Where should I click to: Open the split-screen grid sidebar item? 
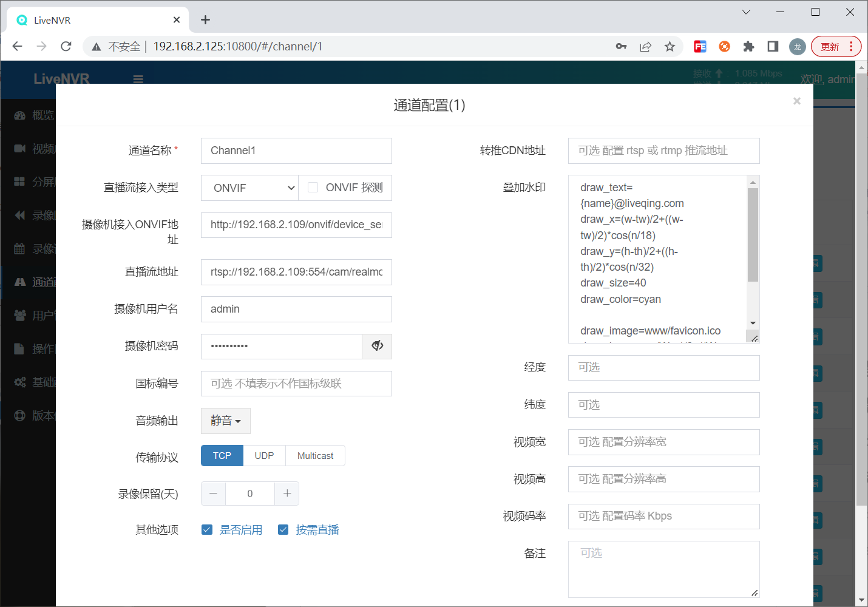pos(29,182)
